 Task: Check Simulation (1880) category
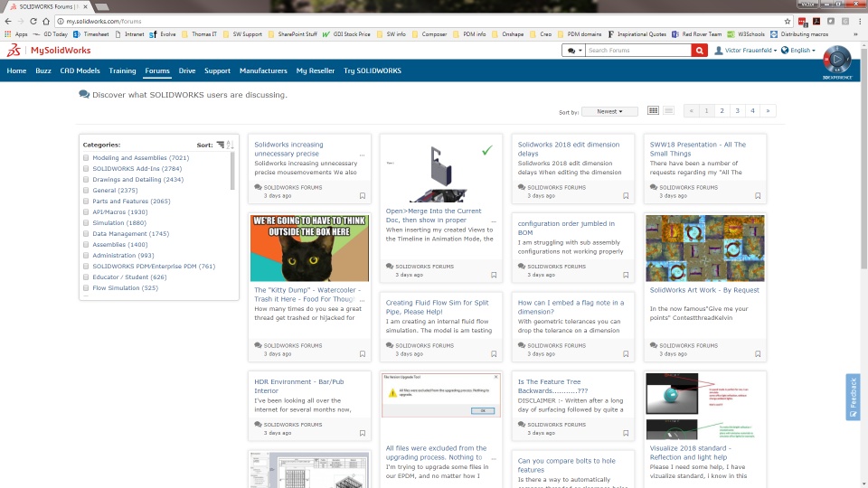86,223
